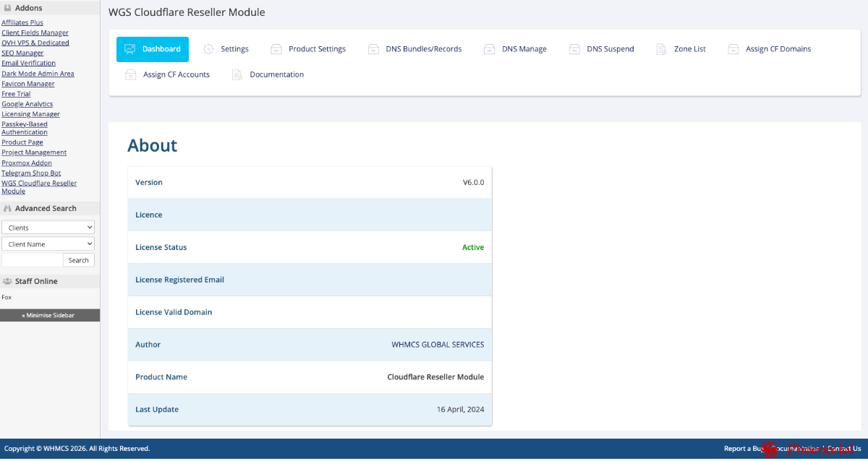Screen dimensions: 868x461
Task: Click the Product Settings box icon
Action: pyautogui.click(x=276, y=49)
